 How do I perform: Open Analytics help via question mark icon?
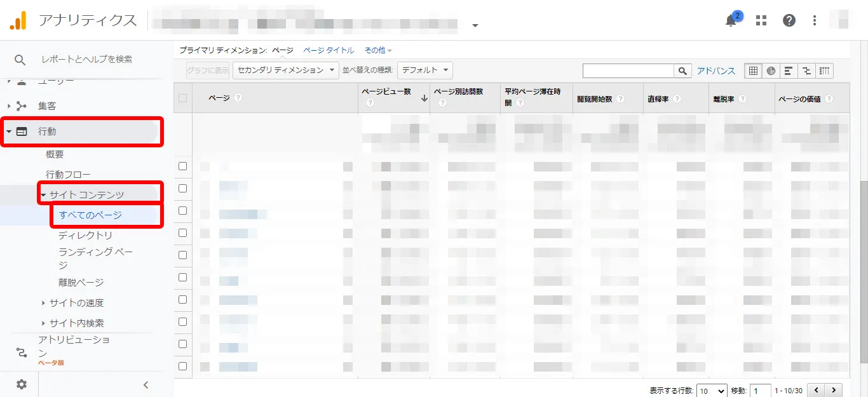tap(789, 20)
